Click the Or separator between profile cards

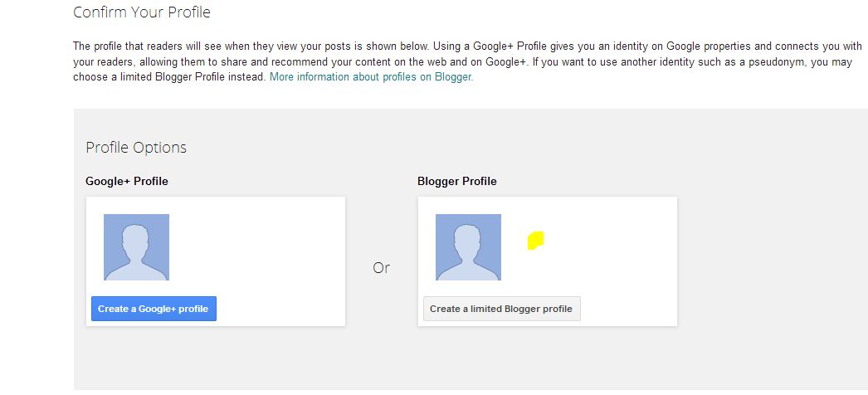coord(381,268)
